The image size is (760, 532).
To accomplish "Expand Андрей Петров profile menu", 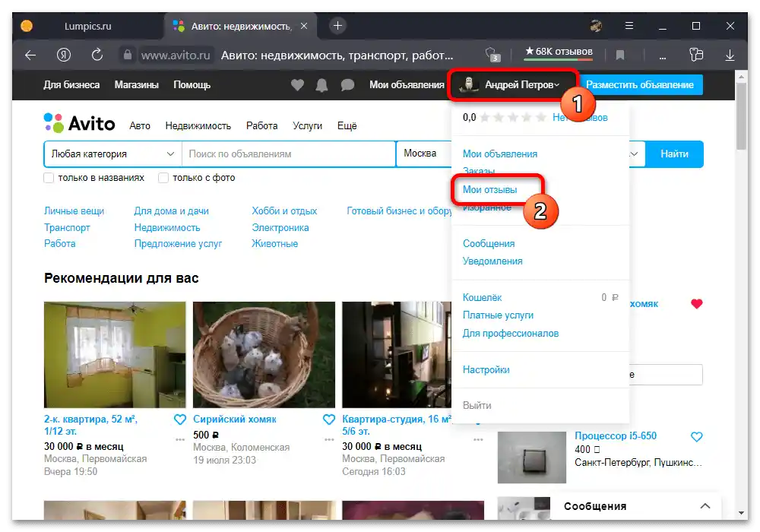I will pos(513,85).
